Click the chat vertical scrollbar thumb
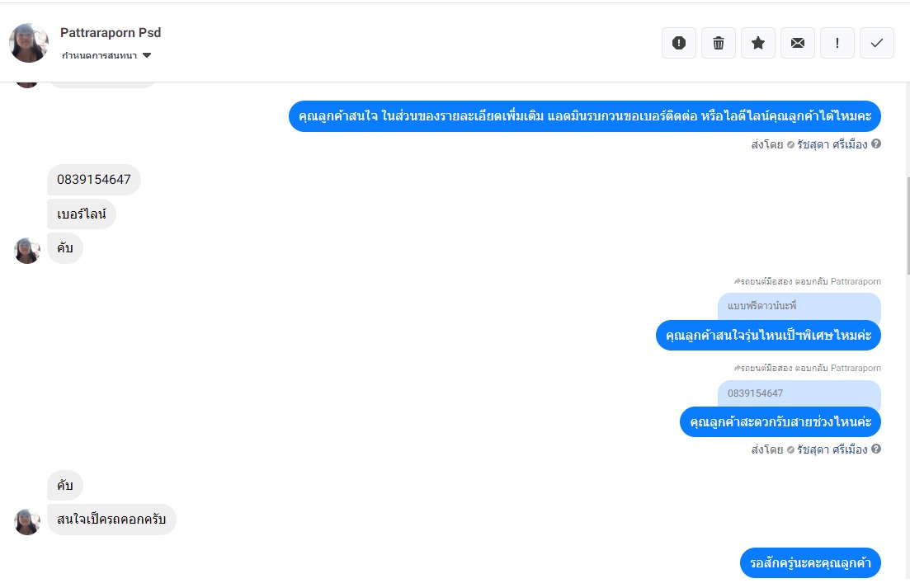The height and width of the screenshot is (588, 910). [907, 226]
